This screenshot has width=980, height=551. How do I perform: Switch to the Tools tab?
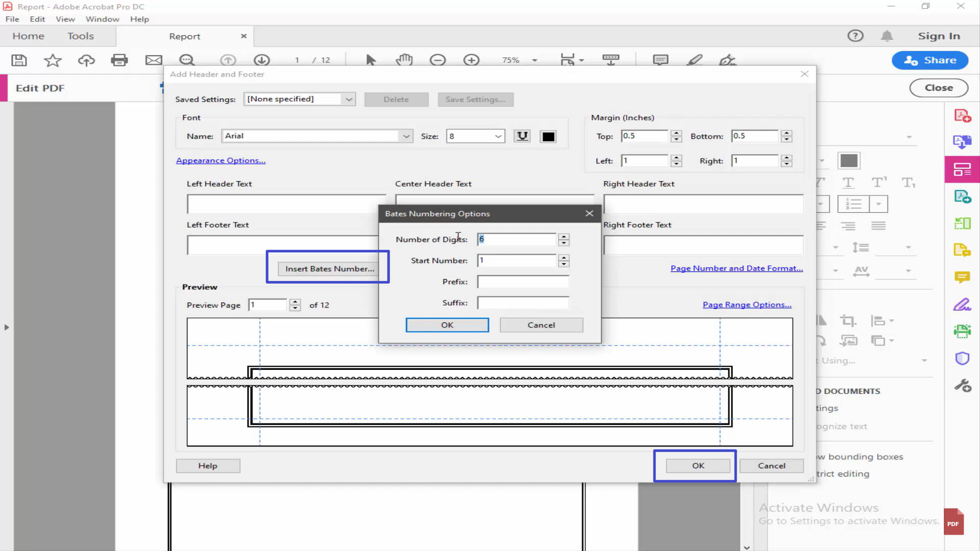[x=81, y=36]
